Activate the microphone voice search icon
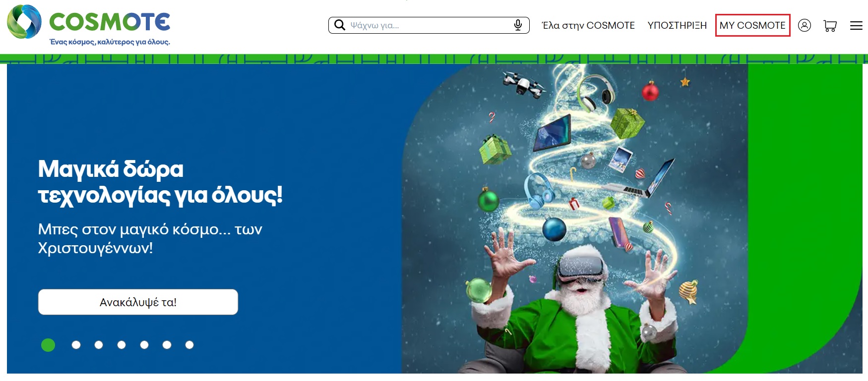The height and width of the screenshot is (381, 868). point(518,25)
